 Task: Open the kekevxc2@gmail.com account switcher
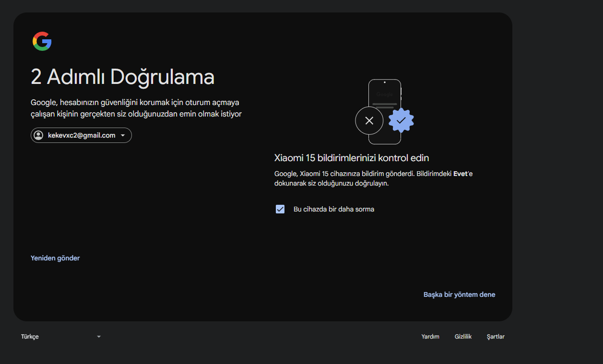pyautogui.click(x=81, y=135)
